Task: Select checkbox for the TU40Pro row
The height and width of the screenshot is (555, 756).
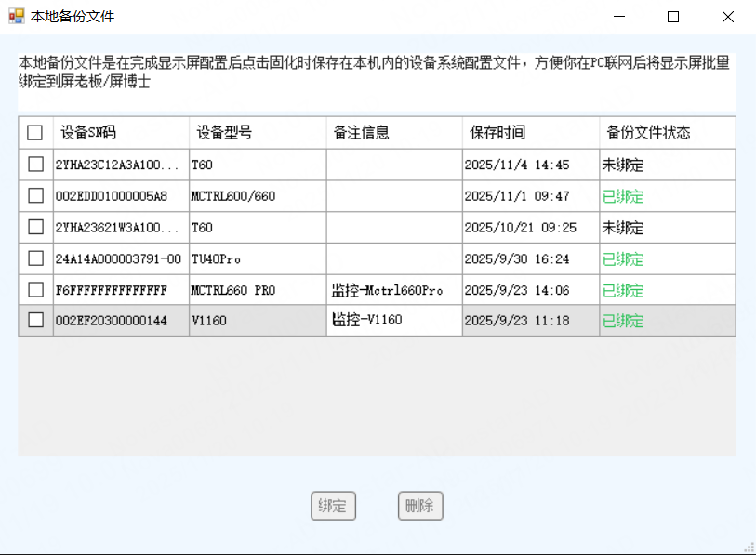Action: click(35, 258)
